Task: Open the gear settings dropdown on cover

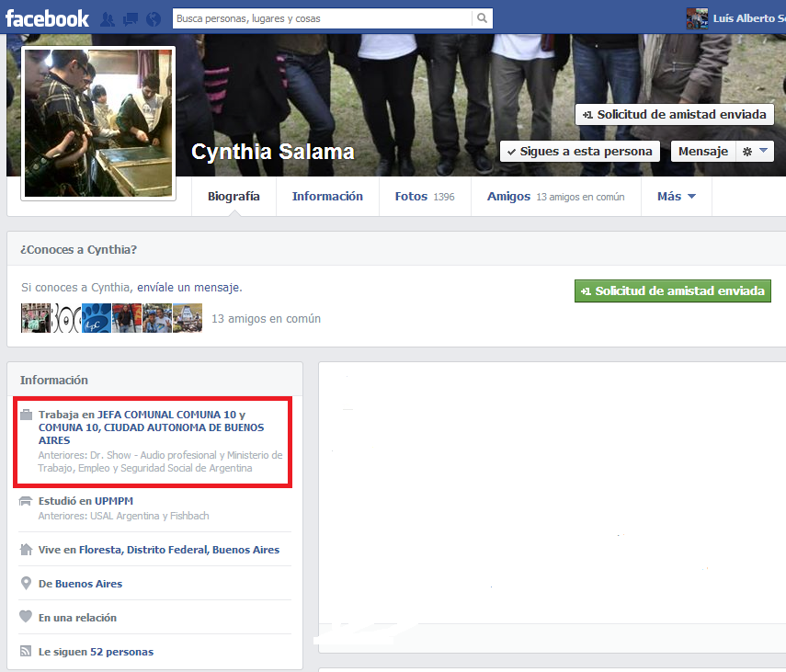Action: 754,152
